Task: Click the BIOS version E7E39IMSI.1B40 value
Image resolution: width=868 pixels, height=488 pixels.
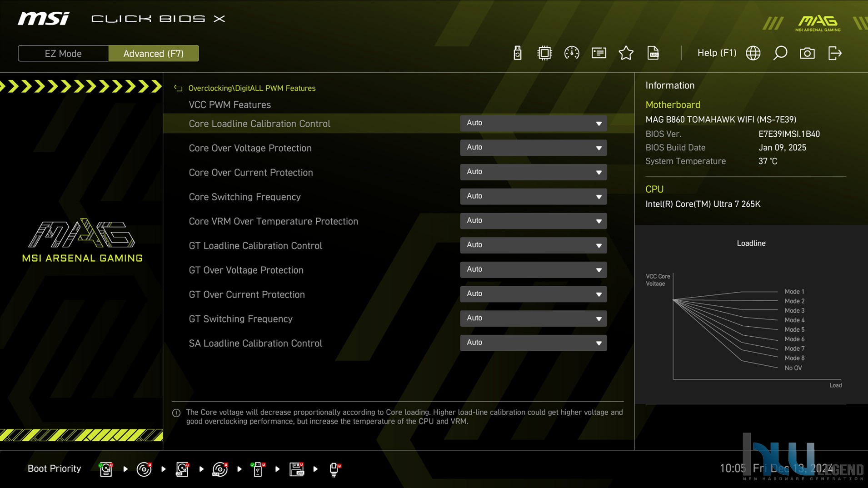Action: point(789,134)
